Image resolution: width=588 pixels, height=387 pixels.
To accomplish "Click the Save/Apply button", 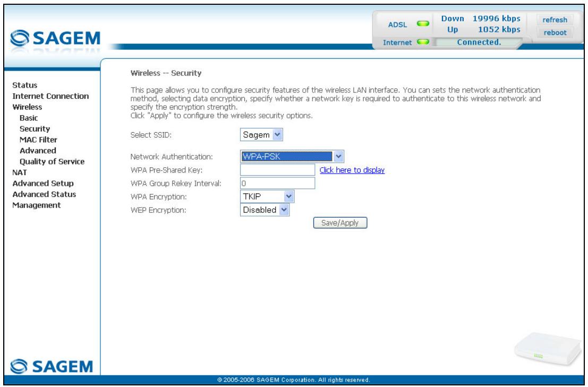I will coord(340,223).
